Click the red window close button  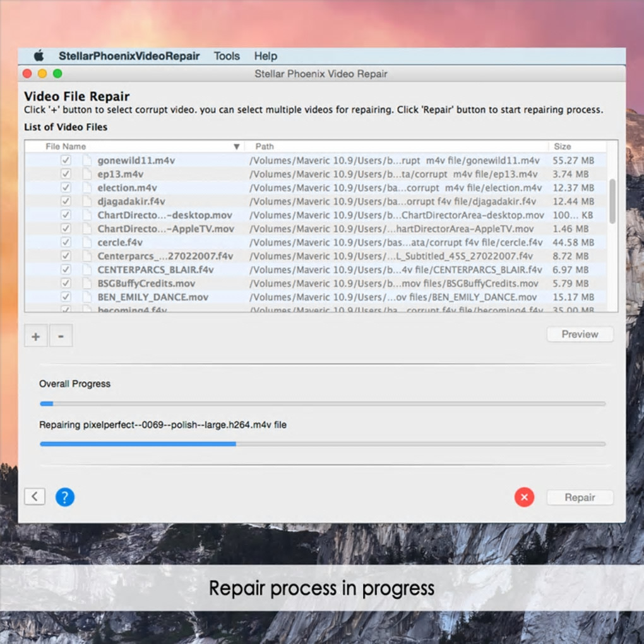tap(28, 73)
